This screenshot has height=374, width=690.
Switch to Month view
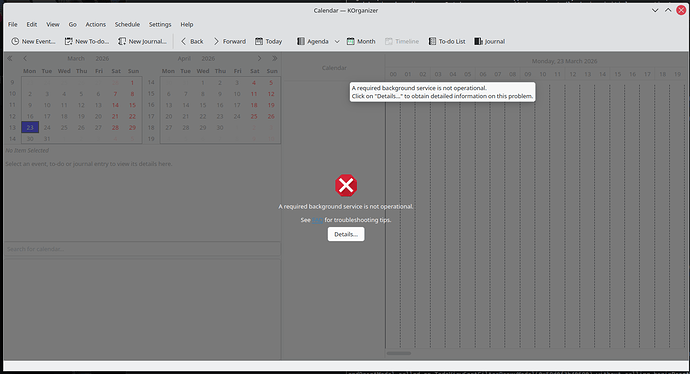tap(361, 41)
